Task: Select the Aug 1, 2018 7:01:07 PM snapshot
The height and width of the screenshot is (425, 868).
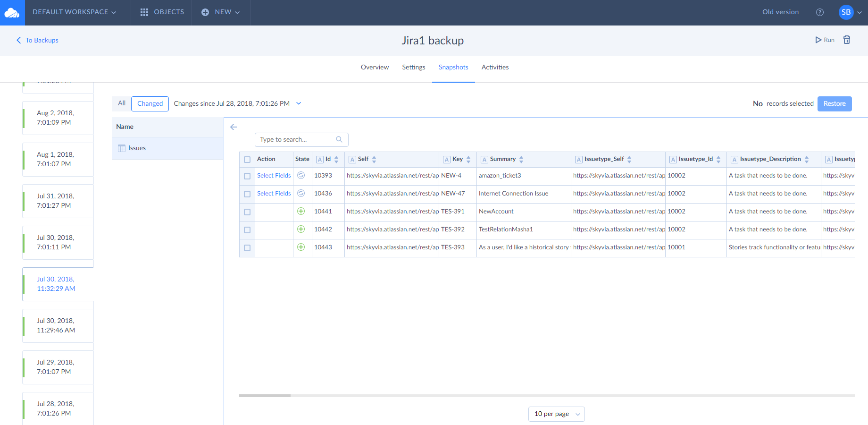Action: coord(58,159)
